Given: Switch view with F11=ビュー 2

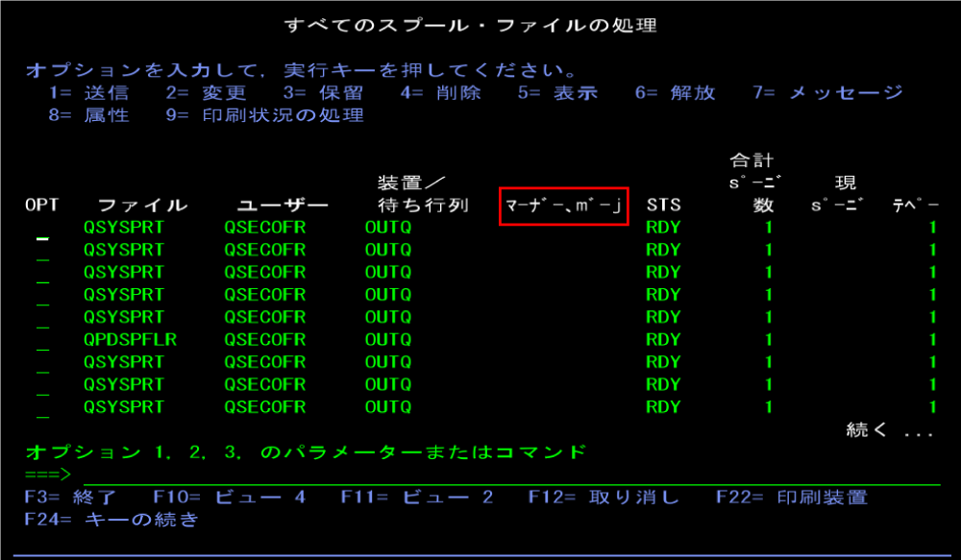Looking at the screenshot, I should (417, 497).
